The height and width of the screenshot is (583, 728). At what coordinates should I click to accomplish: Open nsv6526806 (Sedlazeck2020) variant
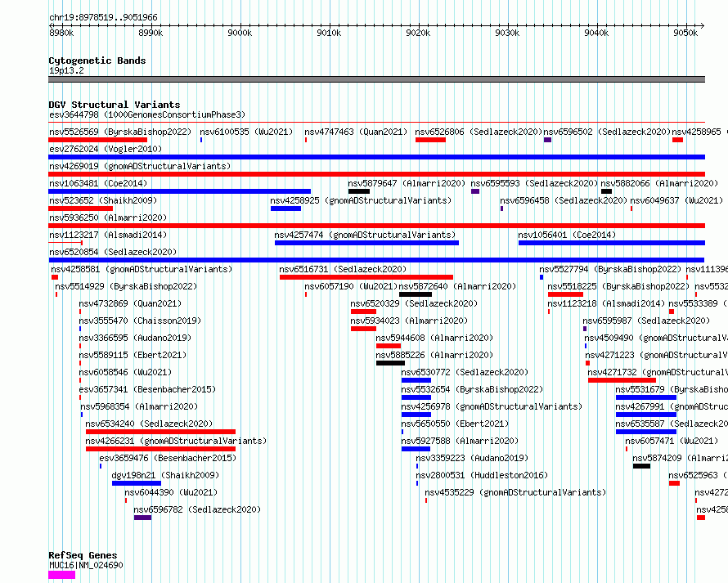click(x=479, y=132)
